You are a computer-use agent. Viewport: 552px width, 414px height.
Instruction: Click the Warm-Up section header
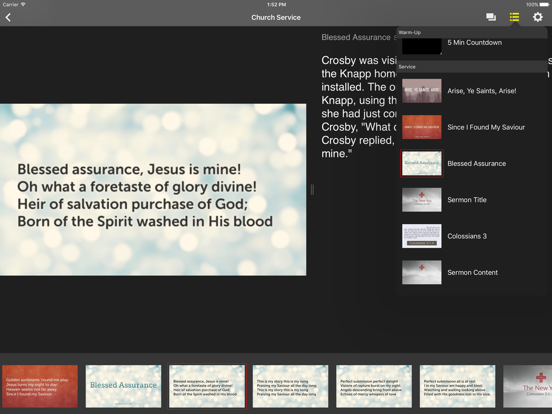(472, 32)
